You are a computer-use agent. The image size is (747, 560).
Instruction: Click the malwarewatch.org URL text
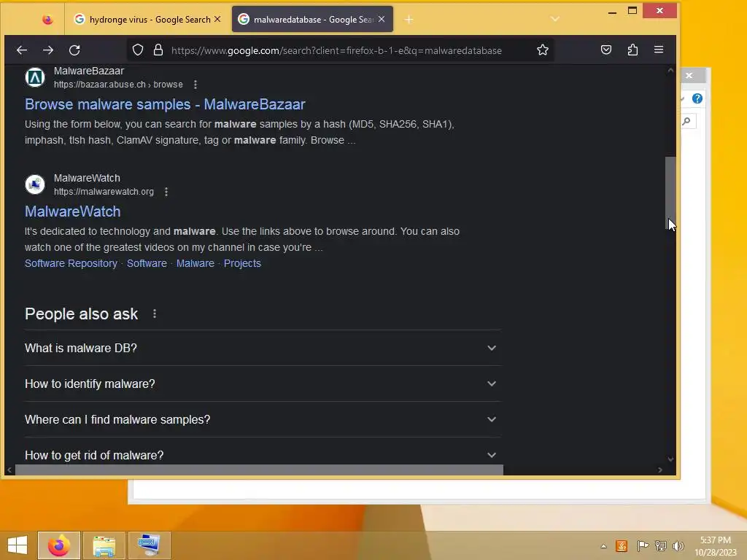point(104,192)
